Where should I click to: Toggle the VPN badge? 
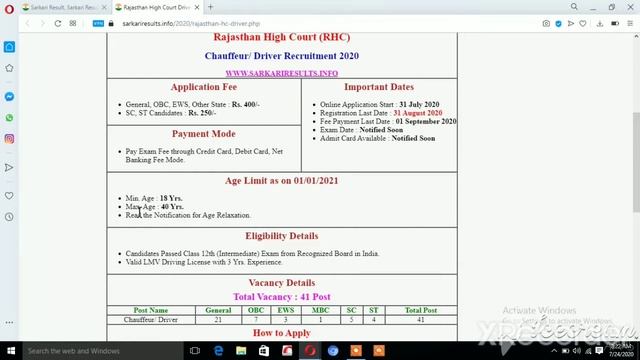tap(98, 24)
